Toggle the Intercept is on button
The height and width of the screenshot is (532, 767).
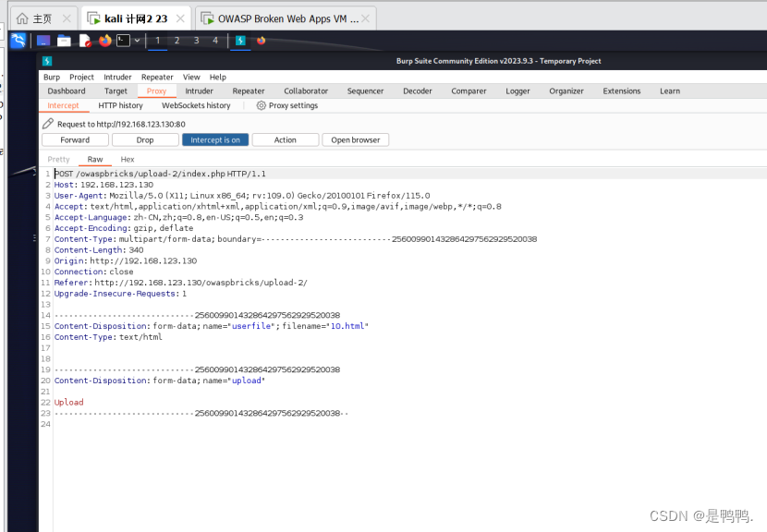215,139
